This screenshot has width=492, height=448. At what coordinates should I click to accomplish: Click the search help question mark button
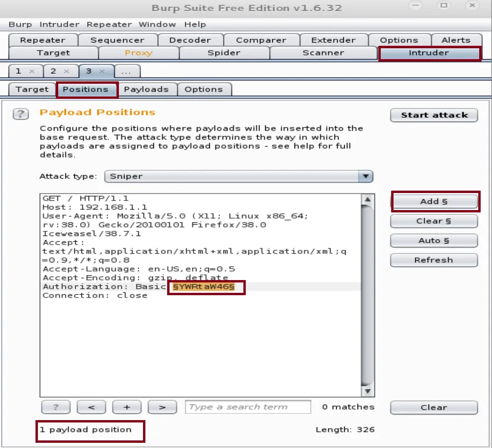(x=55, y=407)
